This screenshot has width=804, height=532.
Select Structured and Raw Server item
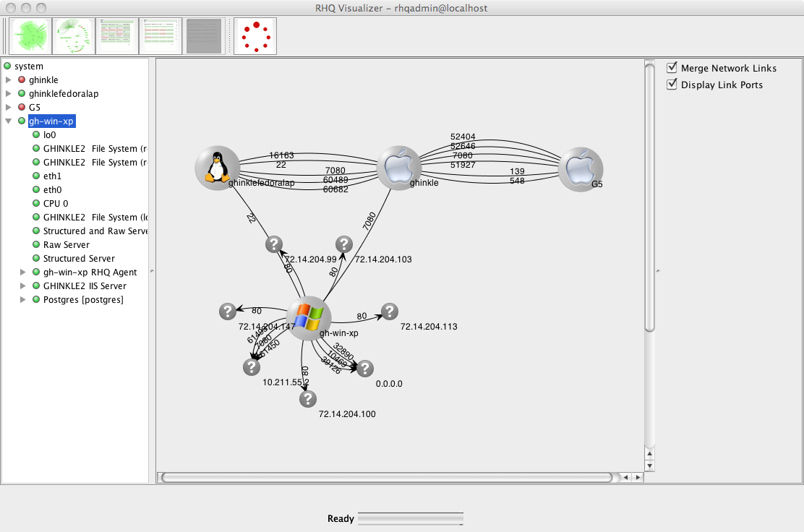[95, 231]
